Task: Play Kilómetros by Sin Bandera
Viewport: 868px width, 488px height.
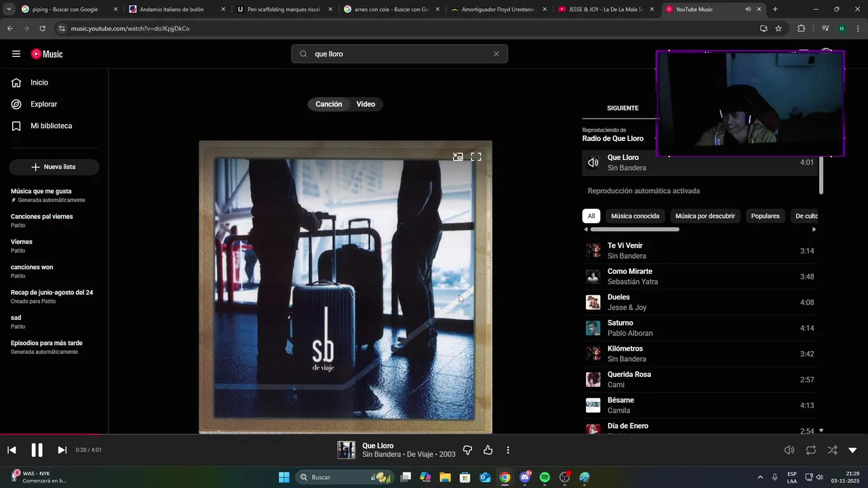Action: click(x=700, y=354)
